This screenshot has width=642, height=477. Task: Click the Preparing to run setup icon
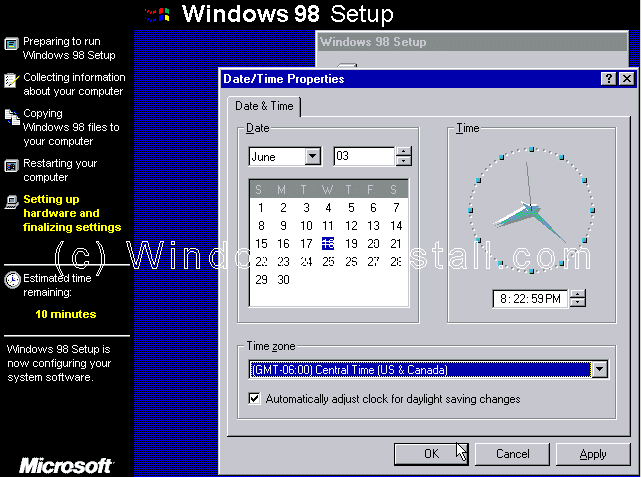11,44
